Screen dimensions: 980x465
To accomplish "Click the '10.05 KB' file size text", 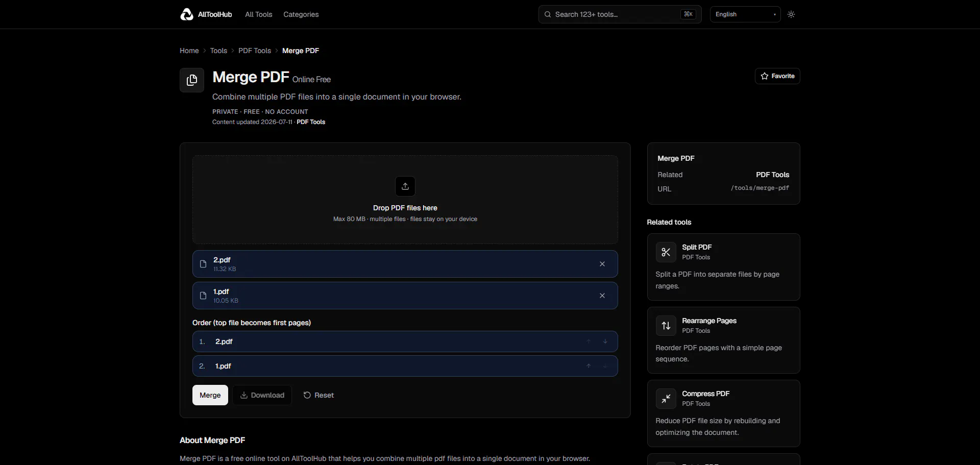I will coord(226,301).
